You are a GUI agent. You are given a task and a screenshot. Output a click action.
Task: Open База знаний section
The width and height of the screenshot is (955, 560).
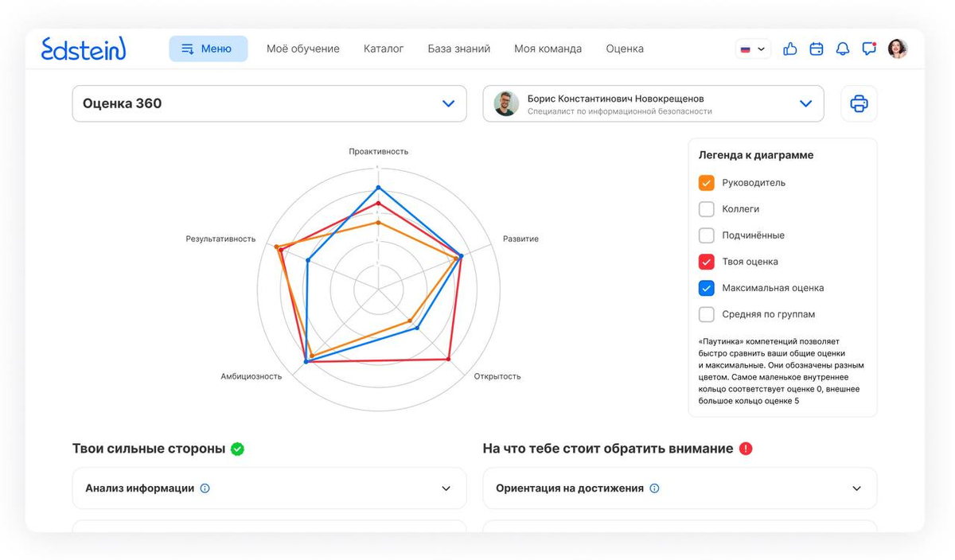point(460,49)
